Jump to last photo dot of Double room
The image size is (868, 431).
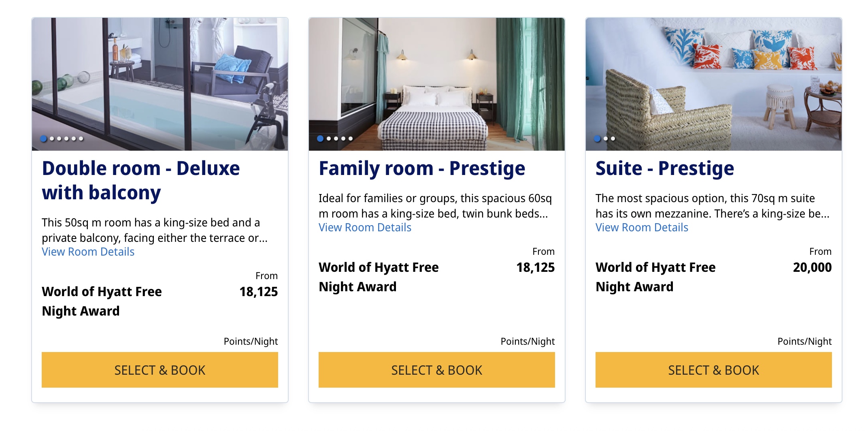81,139
